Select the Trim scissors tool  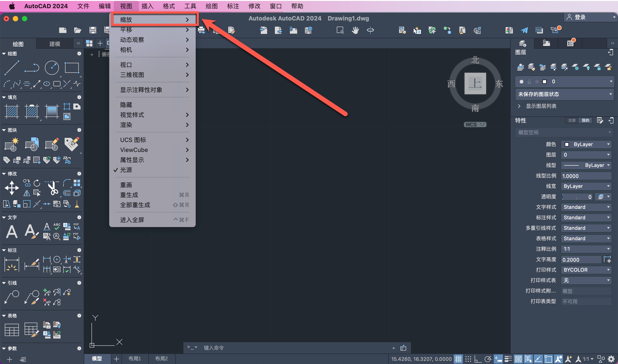[x=52, y=188]
